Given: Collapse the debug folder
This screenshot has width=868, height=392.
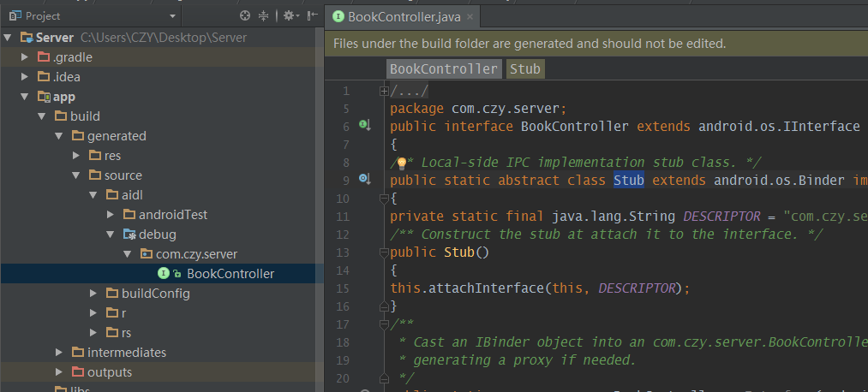Looking at the screenshot, I should tap(111, 235).
